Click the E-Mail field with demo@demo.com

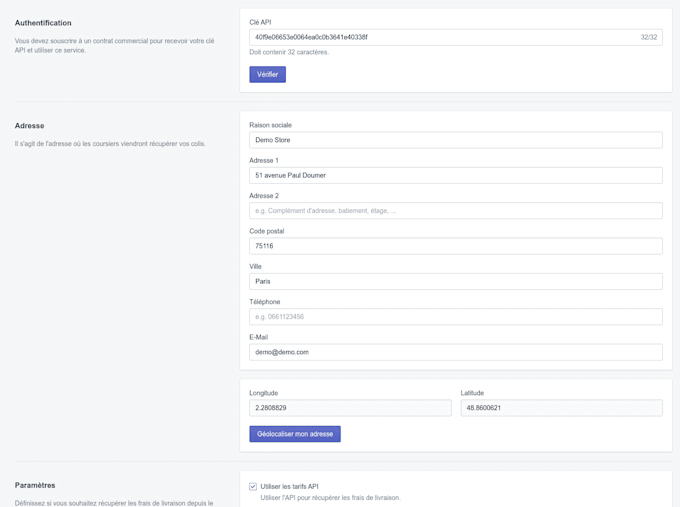point(455,352)
